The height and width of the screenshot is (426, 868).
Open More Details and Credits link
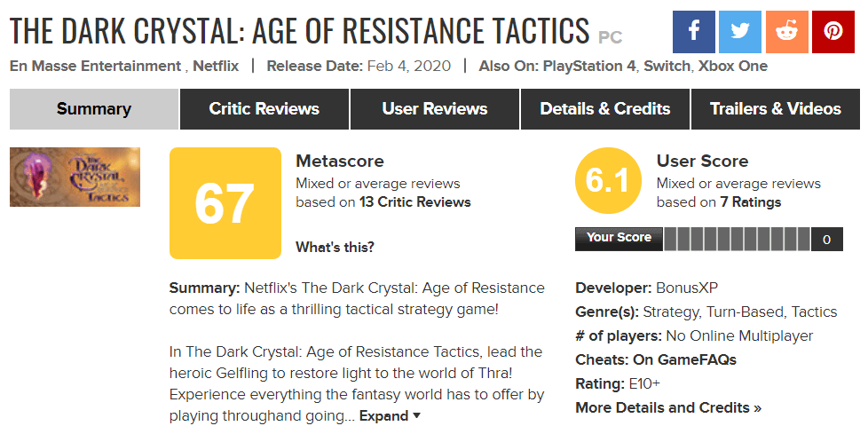[667, 408]
